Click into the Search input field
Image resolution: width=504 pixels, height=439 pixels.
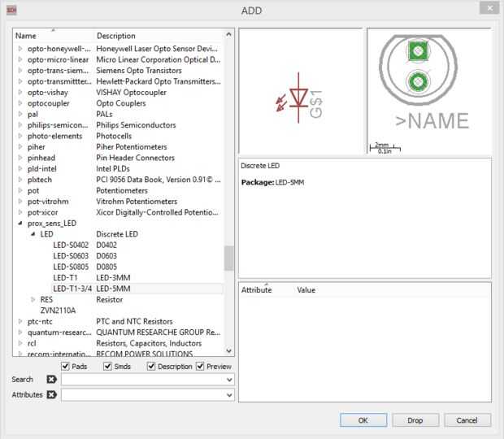click(144, 380)
